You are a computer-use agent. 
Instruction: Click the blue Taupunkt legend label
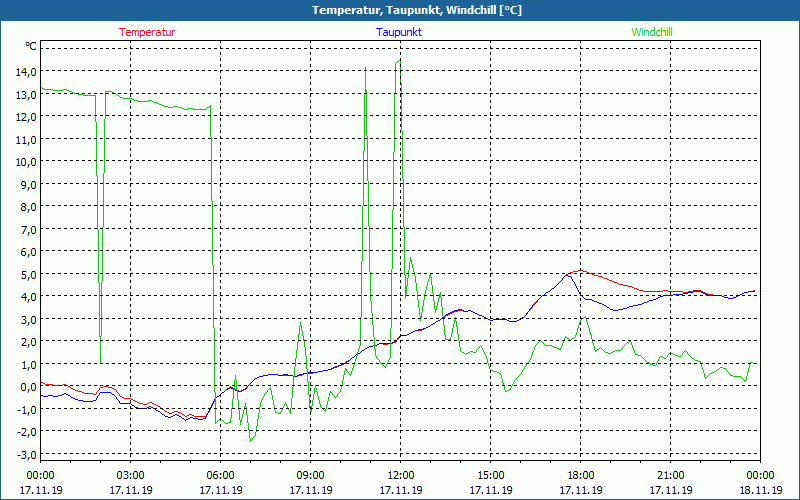point(399,32)
